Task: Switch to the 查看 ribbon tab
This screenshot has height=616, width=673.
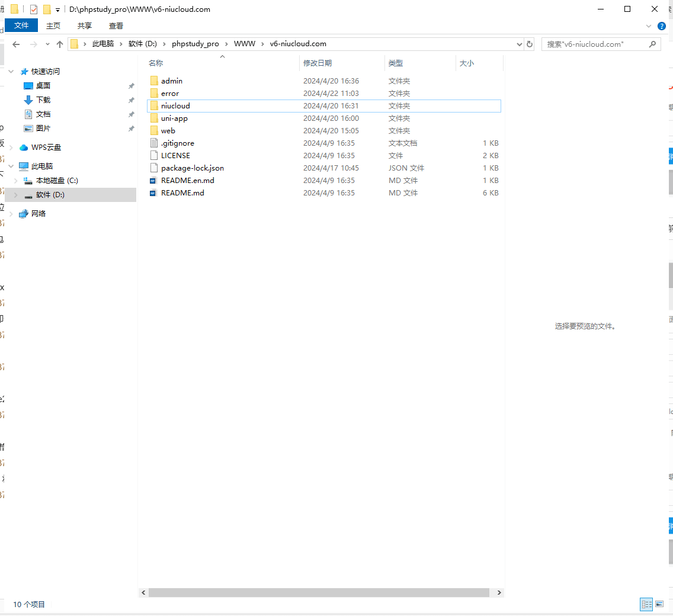Action: point(116,25)
